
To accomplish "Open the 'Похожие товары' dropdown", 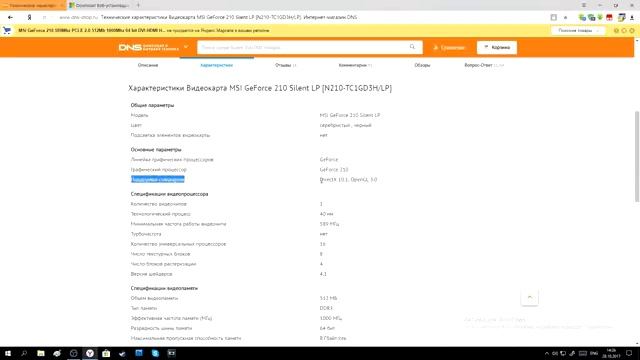I will point(578,31).
